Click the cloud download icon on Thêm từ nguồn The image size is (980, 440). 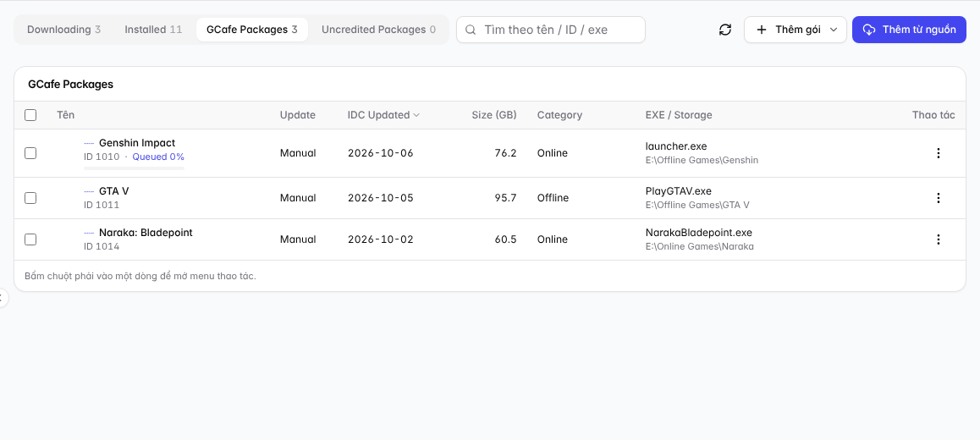(x=869, y=30)
